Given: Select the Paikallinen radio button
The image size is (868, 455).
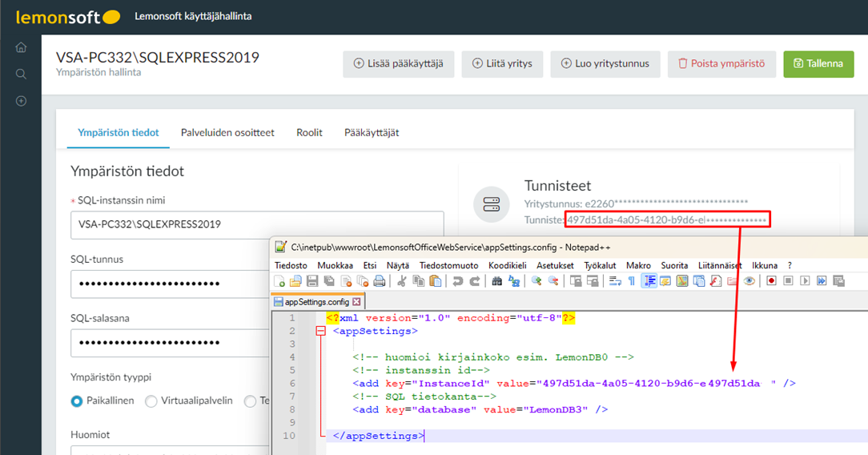Looking at the screenshot, I should coord(77,401).
